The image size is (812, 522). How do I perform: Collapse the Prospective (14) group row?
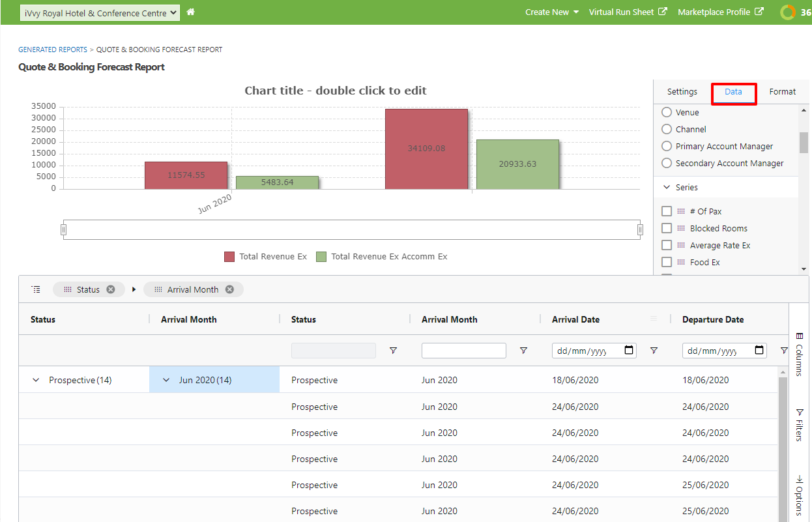coord(36,380)
